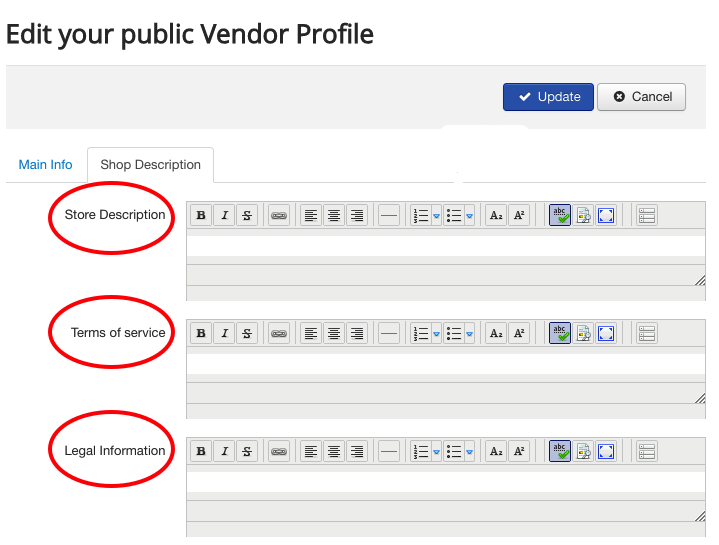Align left in Store Description editor
The height and width of the screenshot is (545, 719).
click(311, 215)
